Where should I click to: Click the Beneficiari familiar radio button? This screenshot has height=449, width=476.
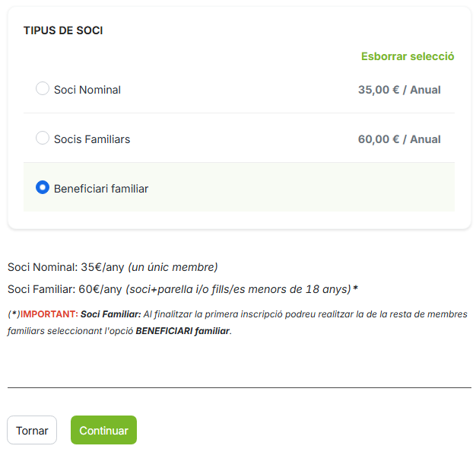43,187
